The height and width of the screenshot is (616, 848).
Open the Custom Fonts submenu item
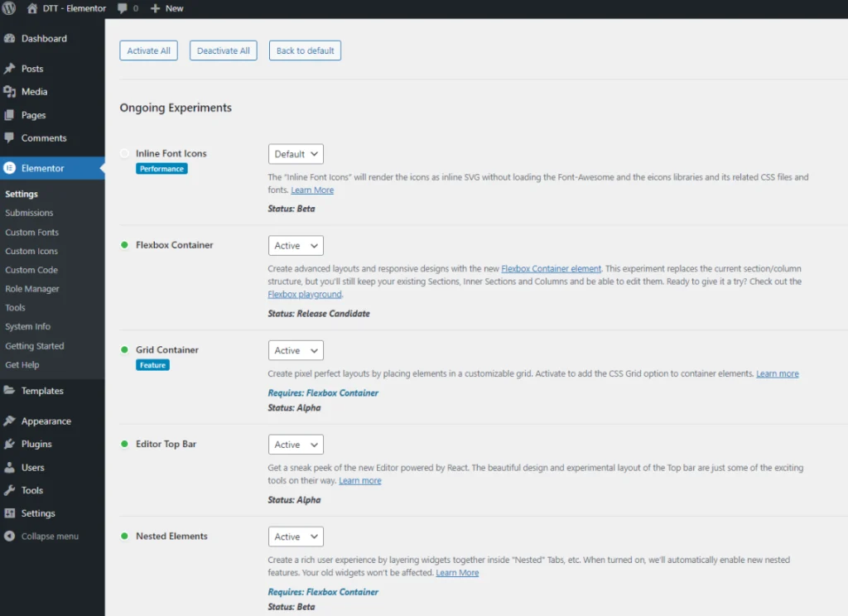click(x=32, y=232)
